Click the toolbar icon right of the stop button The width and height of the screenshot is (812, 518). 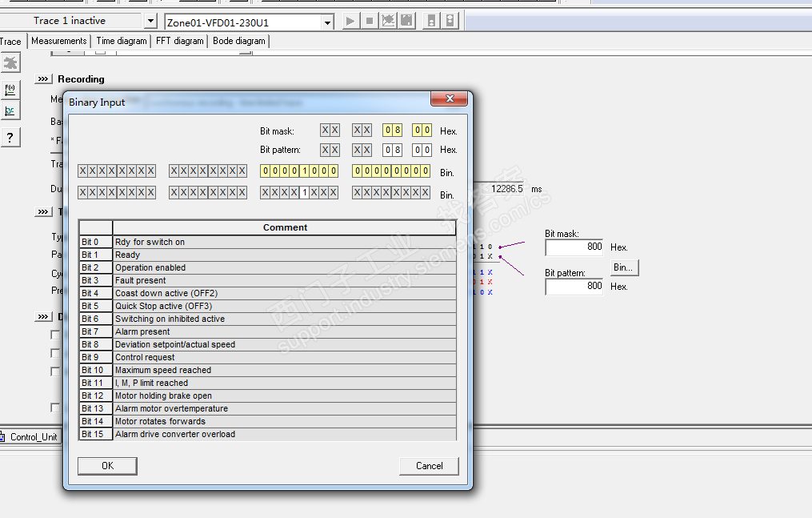(388, 22)
